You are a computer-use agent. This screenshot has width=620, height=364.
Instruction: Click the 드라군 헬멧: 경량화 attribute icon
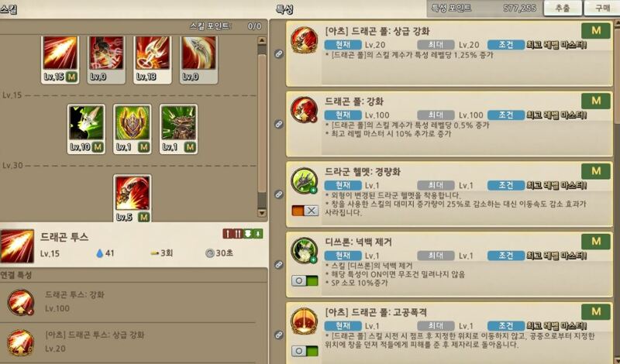[304, 180]
